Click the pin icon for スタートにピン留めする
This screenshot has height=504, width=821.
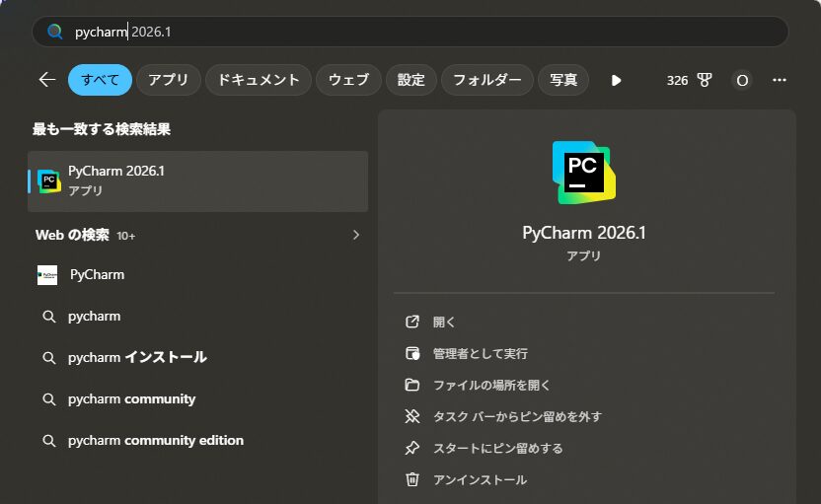[412, 448]
